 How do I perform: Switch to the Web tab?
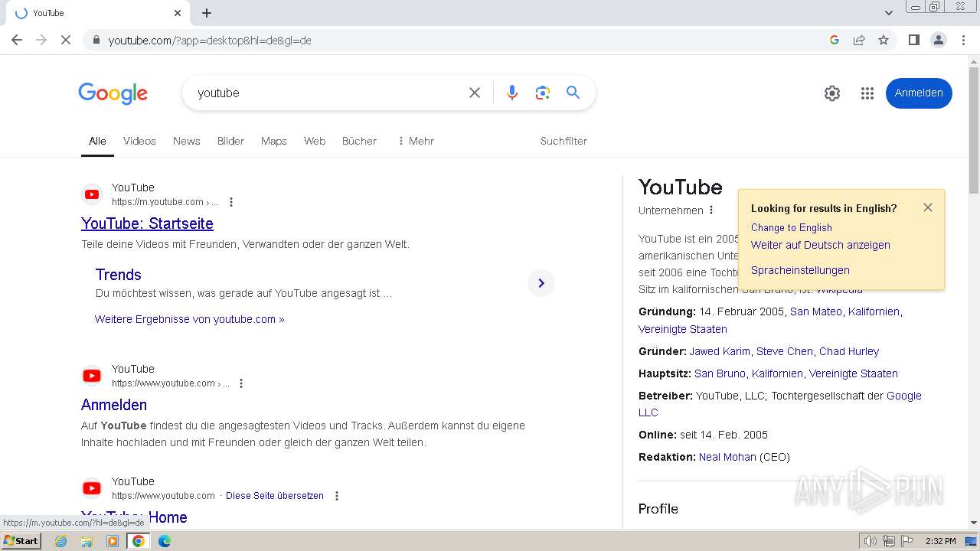[315, 141]
